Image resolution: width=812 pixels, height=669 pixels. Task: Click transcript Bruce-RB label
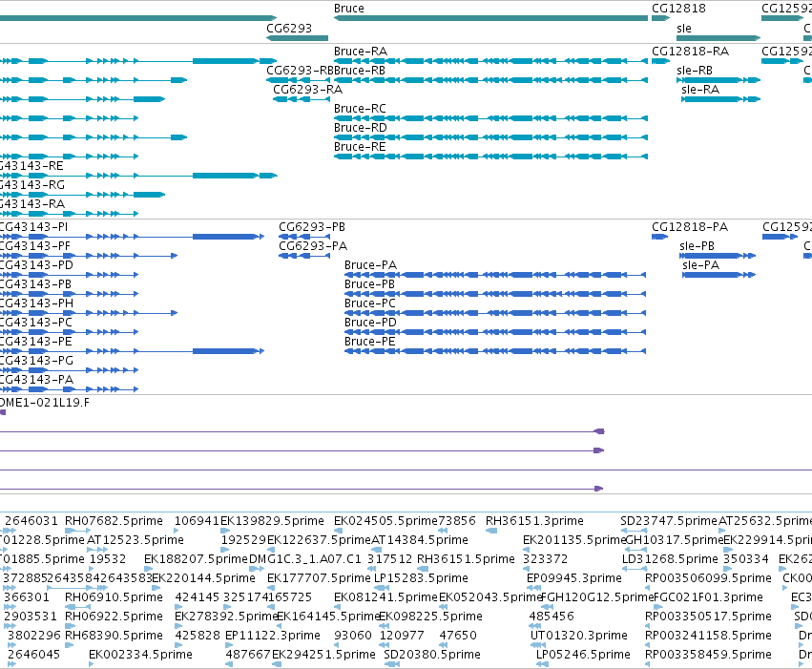(x=360, y=71)
